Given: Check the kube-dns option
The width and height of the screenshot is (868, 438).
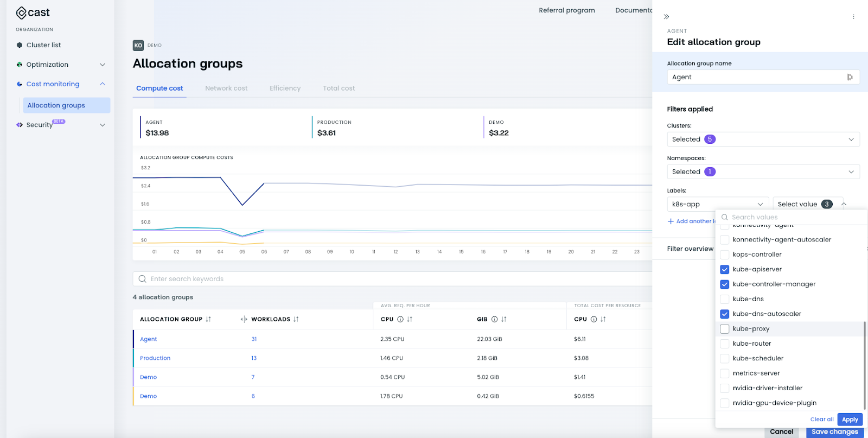Looking at the screenshot, I should 725,299.
